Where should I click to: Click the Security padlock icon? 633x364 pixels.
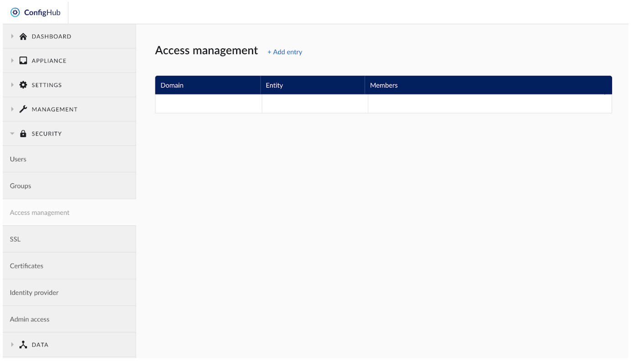click(x=23, y=133)
